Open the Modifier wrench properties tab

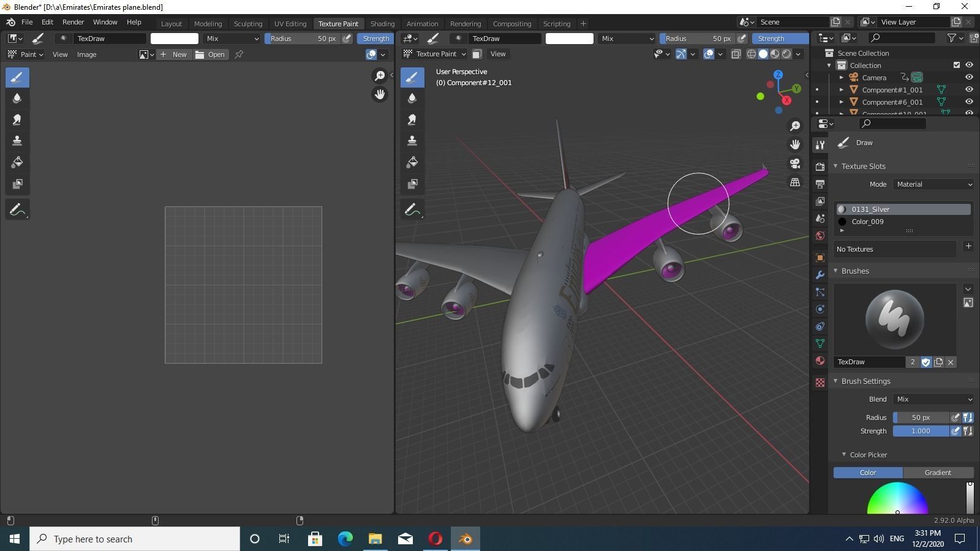click(x=820, y=274)
